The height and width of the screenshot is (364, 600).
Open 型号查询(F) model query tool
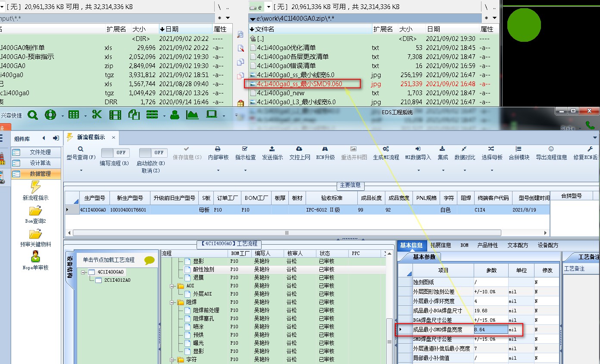click(x=81, y=153)
